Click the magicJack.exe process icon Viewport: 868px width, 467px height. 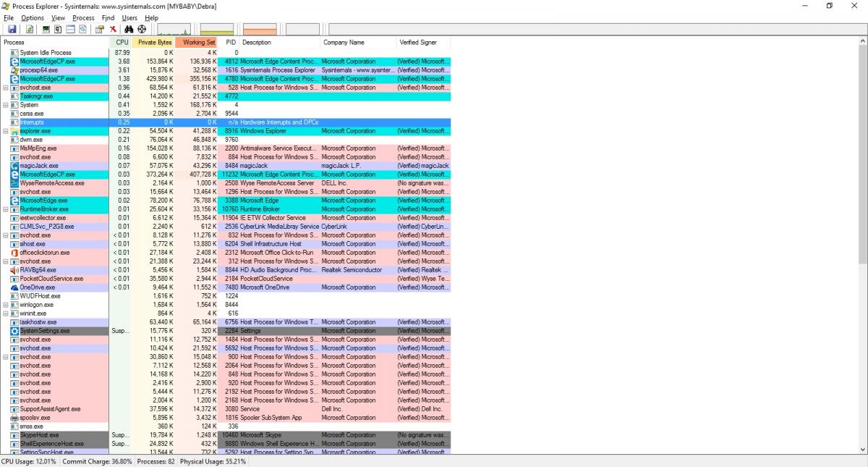14,166
